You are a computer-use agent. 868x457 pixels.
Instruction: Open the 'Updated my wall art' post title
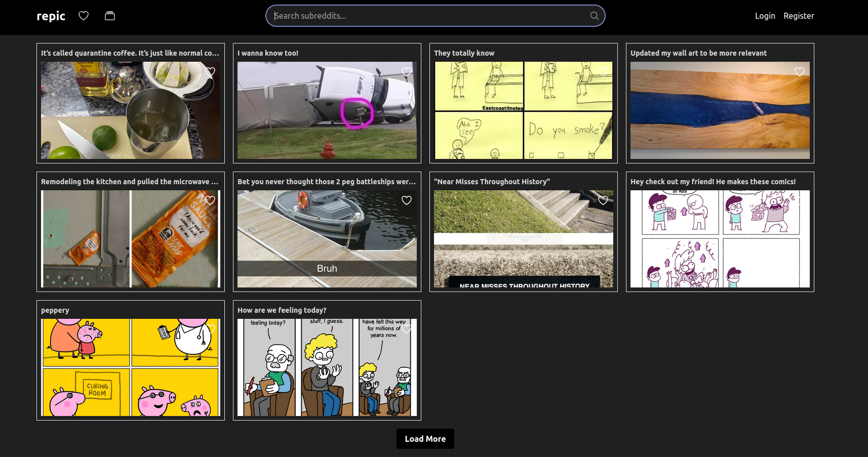[698, 53]
